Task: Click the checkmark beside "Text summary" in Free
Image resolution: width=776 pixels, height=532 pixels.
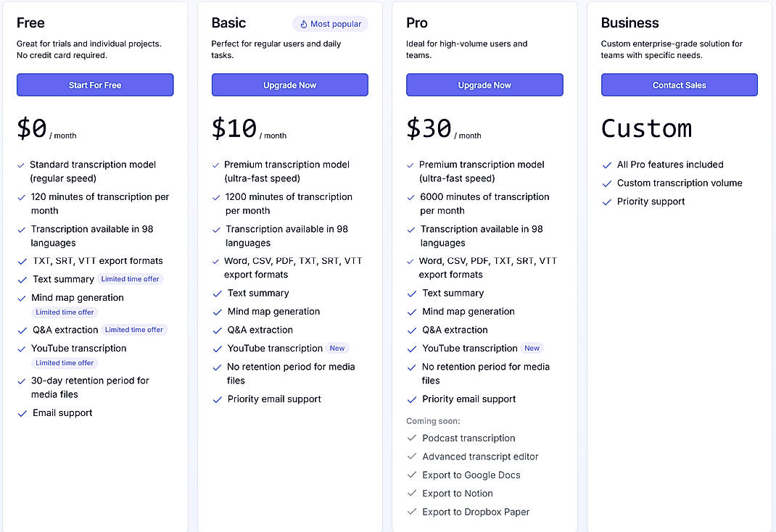Action: click(22, 279)
